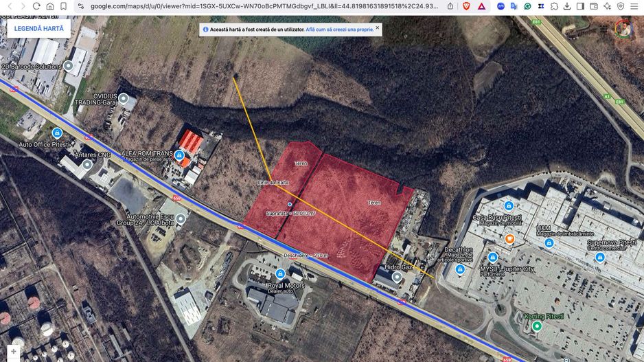This screenshot has height=362, width=644.
Task: Click the share icon in address bar
Action: tap(450, 6)
